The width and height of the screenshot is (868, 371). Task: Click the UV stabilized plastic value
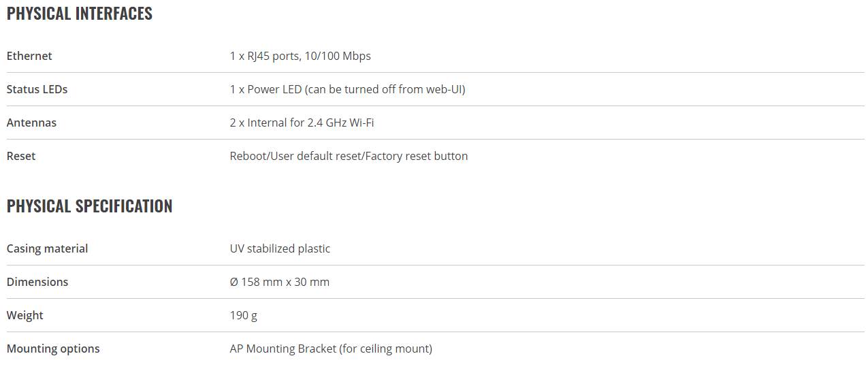280,248
